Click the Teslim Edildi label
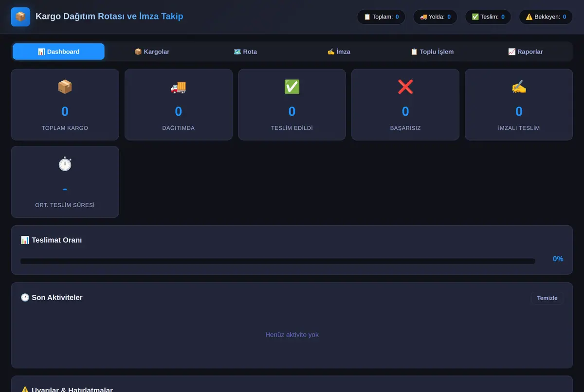584x392 pixels. [292, 128]
